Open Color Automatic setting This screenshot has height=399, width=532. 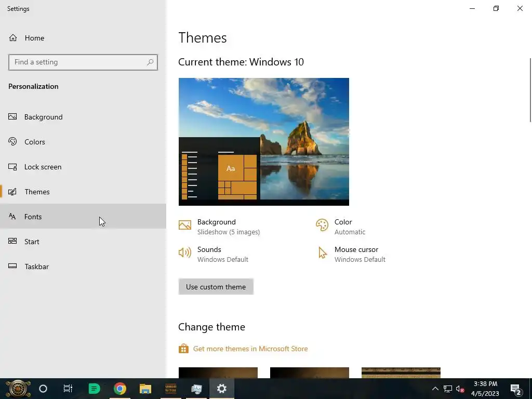click(x=341, y=227)
